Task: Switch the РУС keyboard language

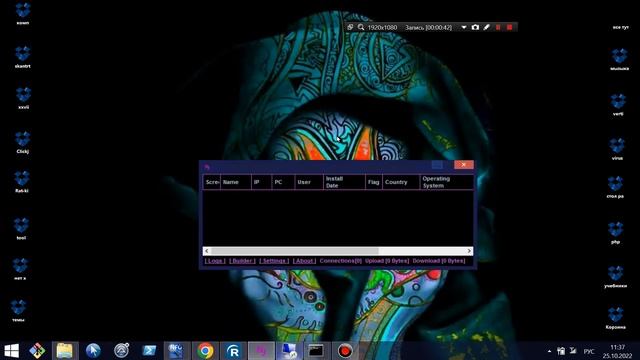Action: [x=589, y=351]
